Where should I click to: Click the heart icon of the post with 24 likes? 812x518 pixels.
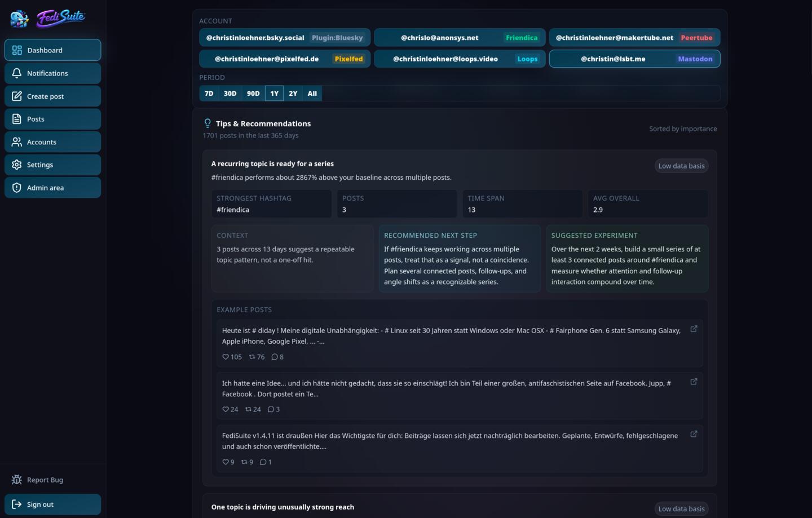226,409
